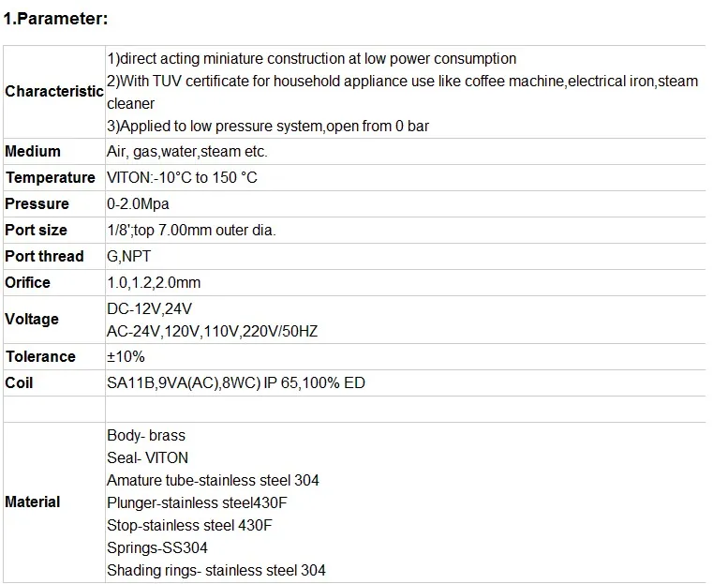
Task: Select the 'DC-12V,24V' voltage line
Action: pos(149,309)
